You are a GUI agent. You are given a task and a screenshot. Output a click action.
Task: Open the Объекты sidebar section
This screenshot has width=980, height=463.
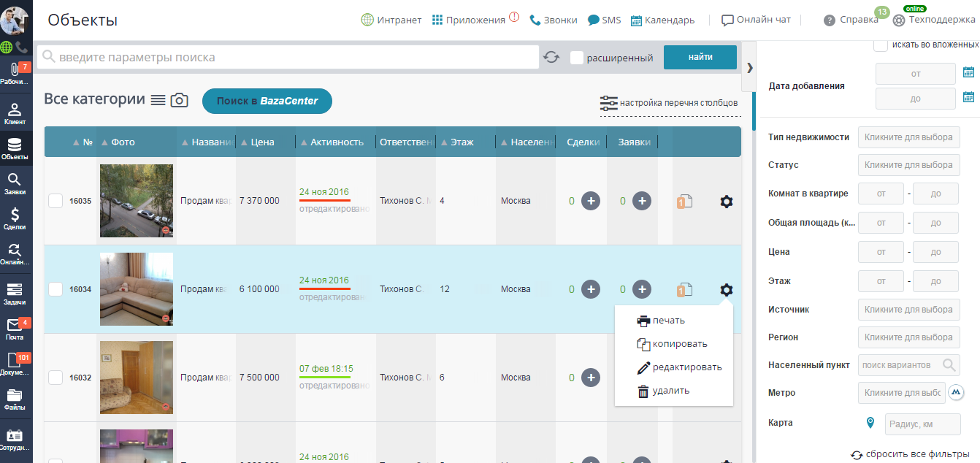[15, 148]
